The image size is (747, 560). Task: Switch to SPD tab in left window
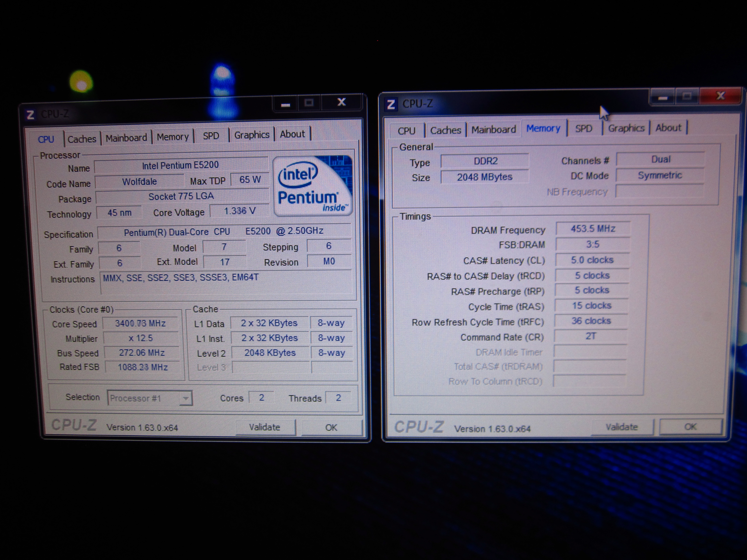coord(211,136)
